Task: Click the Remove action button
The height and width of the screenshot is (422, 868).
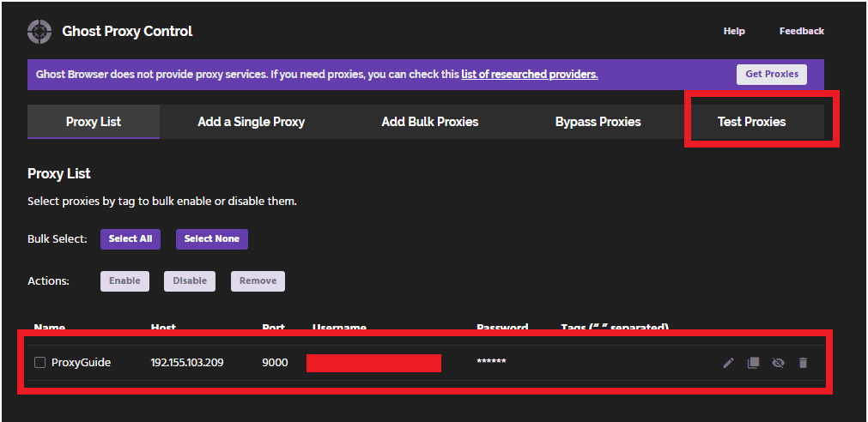Action: click(258, 281)
